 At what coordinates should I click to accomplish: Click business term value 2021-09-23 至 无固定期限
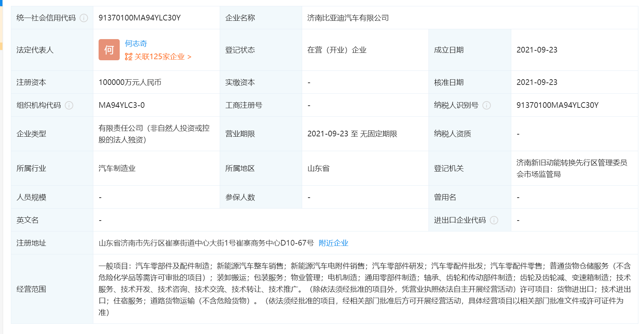352,134
